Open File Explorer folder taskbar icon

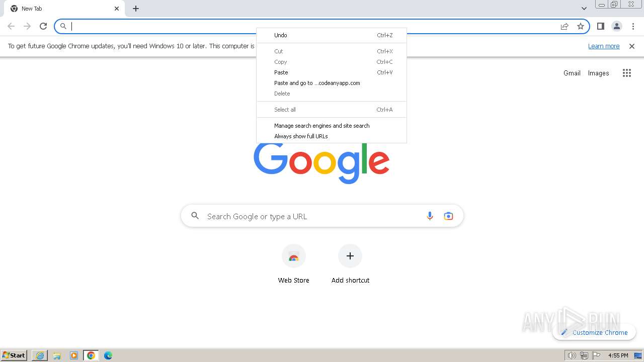57,355
